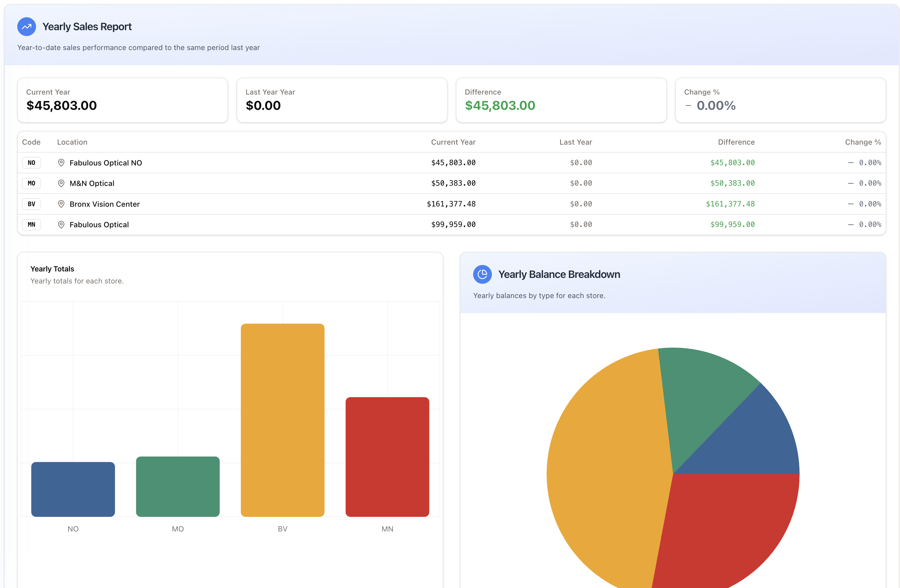Click the trending arrow icon beside Yearly Sales Report
The width and height of the screenshot is (900, 588).
[26, 26]
